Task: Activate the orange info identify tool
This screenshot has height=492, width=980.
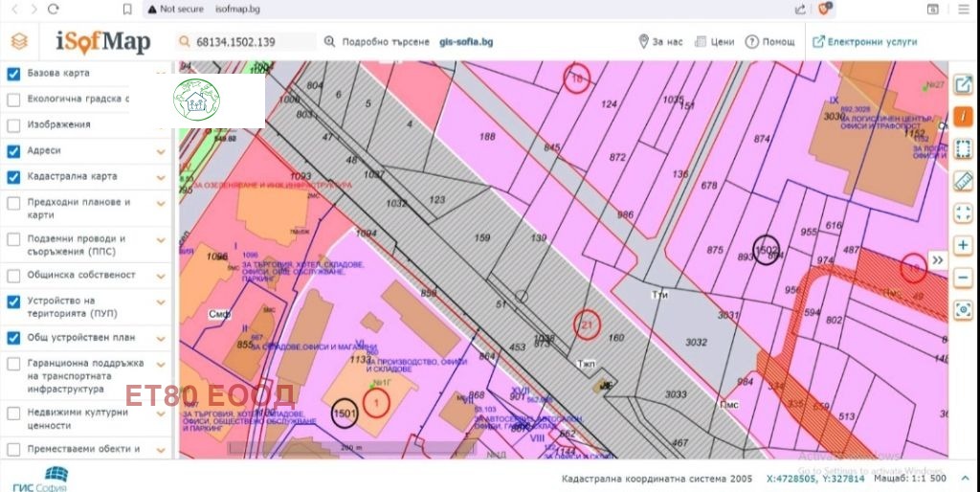Action: (x=963, y=117)
